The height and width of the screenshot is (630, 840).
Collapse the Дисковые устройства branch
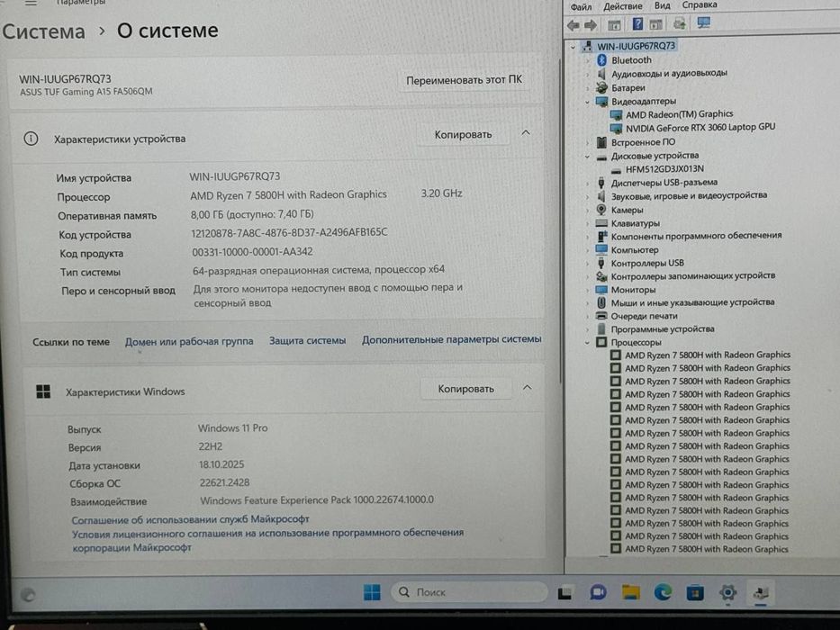coord(587,157)
